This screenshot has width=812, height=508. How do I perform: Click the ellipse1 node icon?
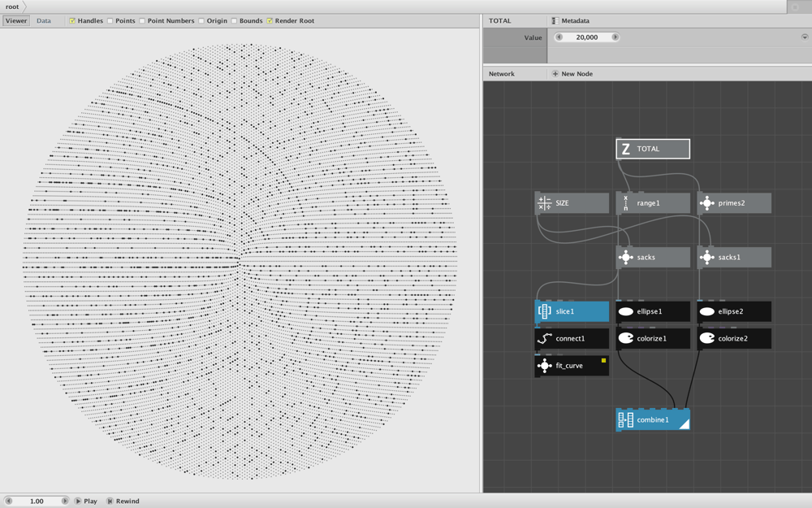(625, 311)
